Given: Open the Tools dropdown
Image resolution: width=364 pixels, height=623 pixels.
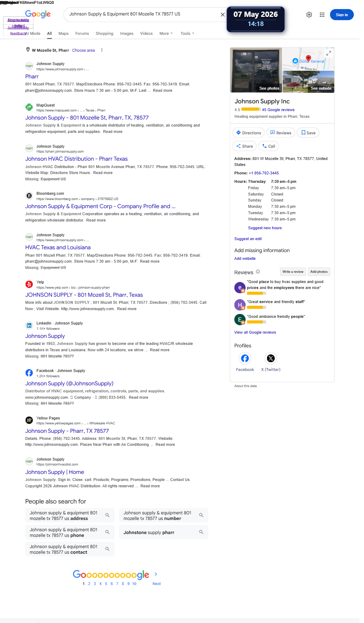Looking at the screenshot, I should point(187,33).
